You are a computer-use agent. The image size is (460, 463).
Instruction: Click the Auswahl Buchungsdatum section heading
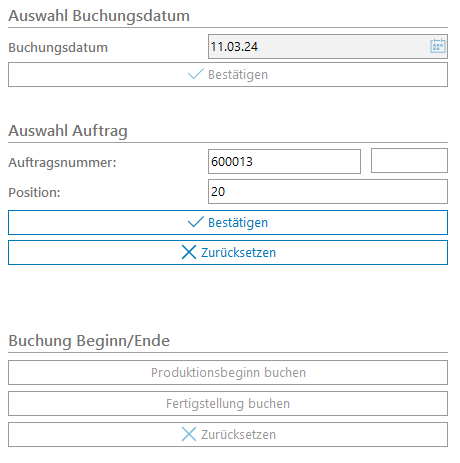99,16
